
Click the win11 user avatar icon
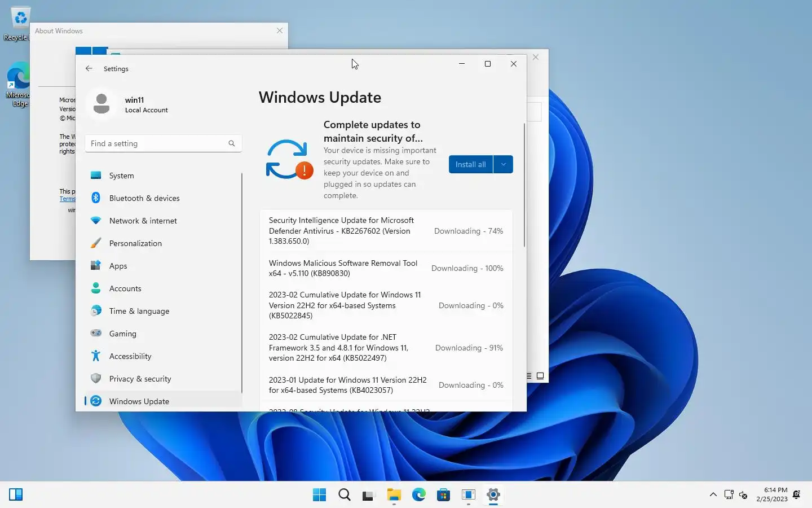pos(101,104)
